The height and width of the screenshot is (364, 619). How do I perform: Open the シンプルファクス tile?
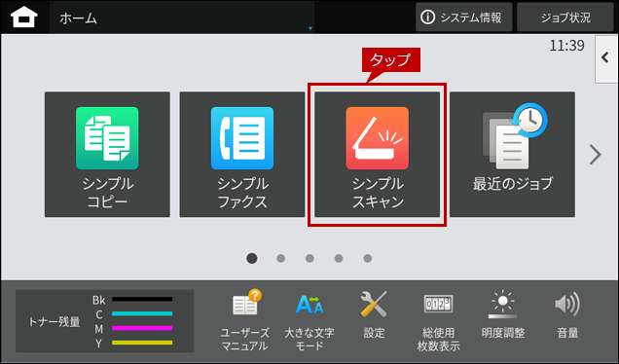coord(242,155)
